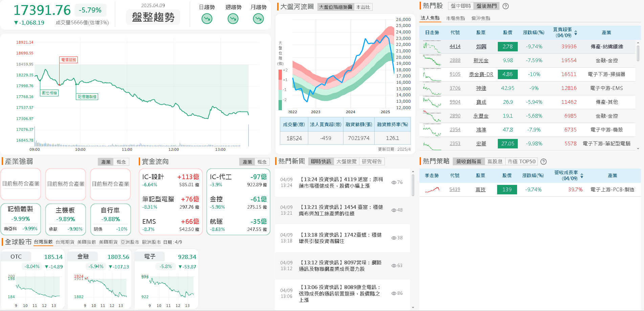Viewport: 644px width, 311px height.
Task: Select 盤中即時 hot stocks tab
Action: coord(461,6)
